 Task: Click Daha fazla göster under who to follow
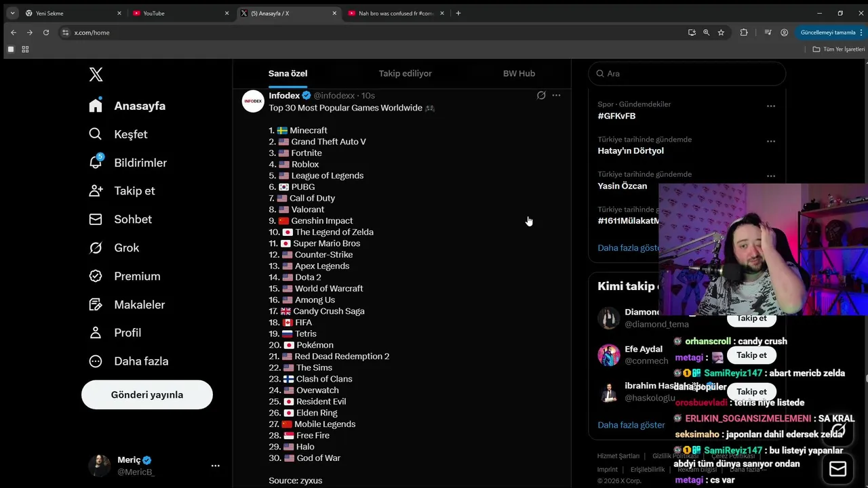point(631,425)
